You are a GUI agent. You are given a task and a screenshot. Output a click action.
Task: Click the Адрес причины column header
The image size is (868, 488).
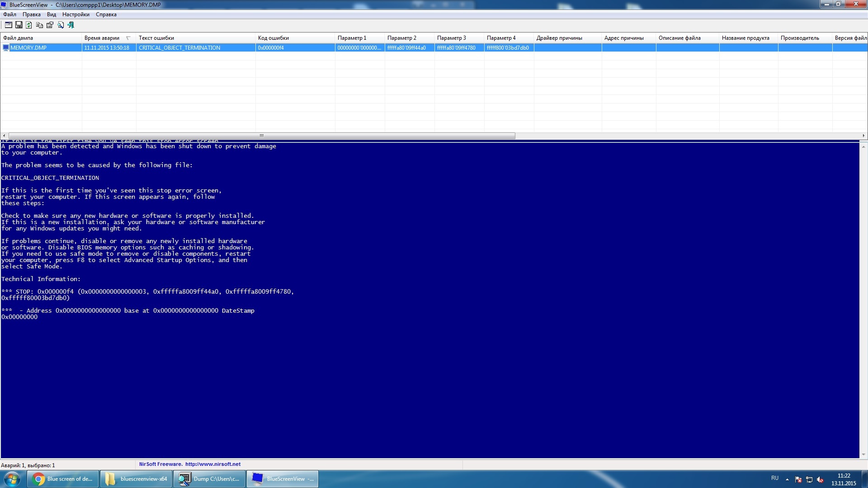point(628,38)
